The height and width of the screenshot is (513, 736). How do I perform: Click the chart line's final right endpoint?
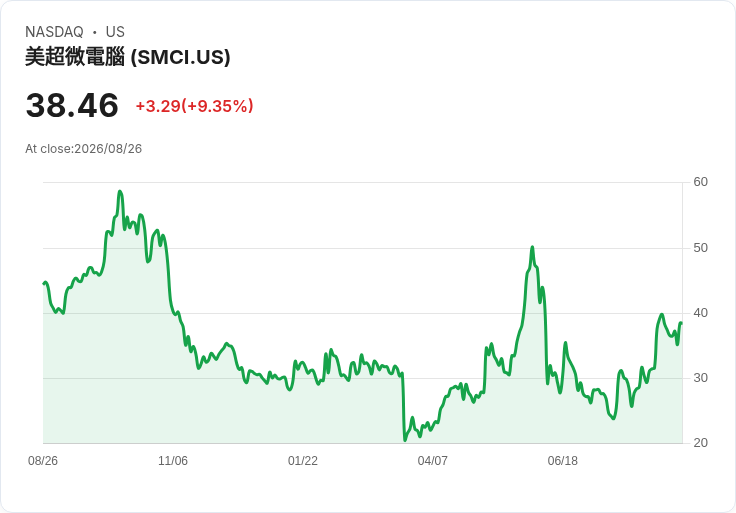click(x=681, y=323)
